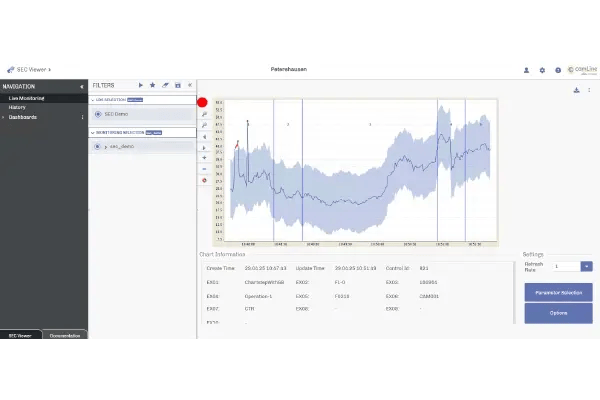This screenshot has height=400, width=600.
Task: Save filters with the disk icon
Action: pos(177,86)
